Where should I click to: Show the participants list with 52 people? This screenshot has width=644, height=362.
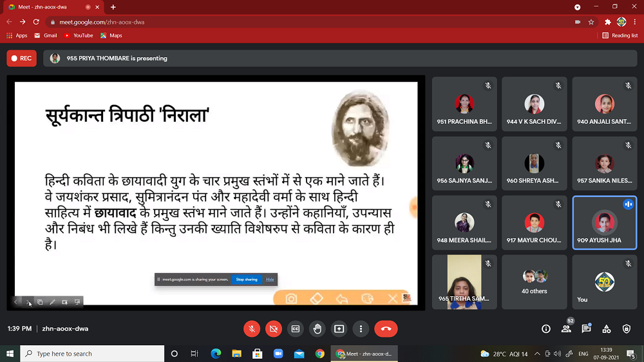coord(566,329)
